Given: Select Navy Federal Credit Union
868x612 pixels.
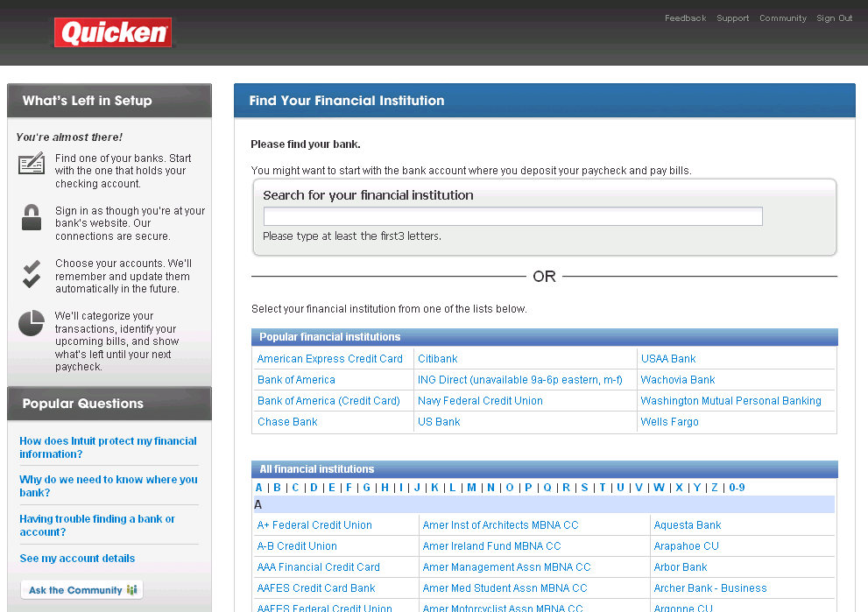Looking at the screenshot, I should (x=480, y=401).
